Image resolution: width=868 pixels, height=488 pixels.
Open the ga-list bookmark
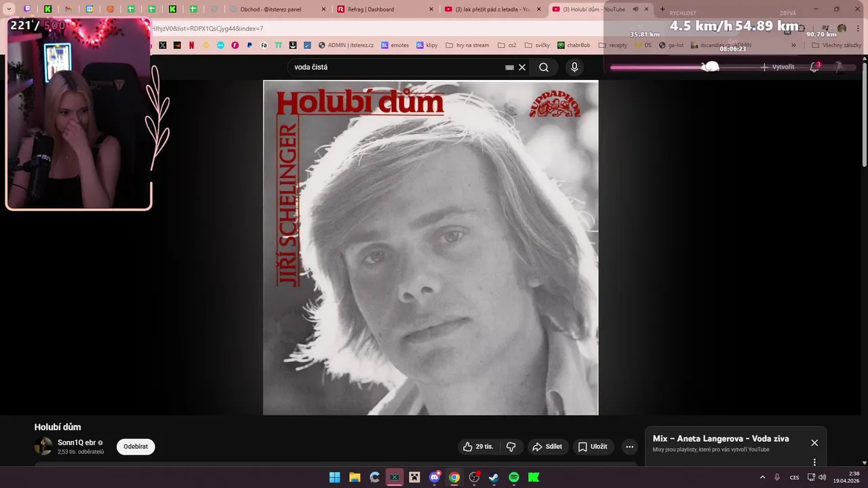point(671,45)
